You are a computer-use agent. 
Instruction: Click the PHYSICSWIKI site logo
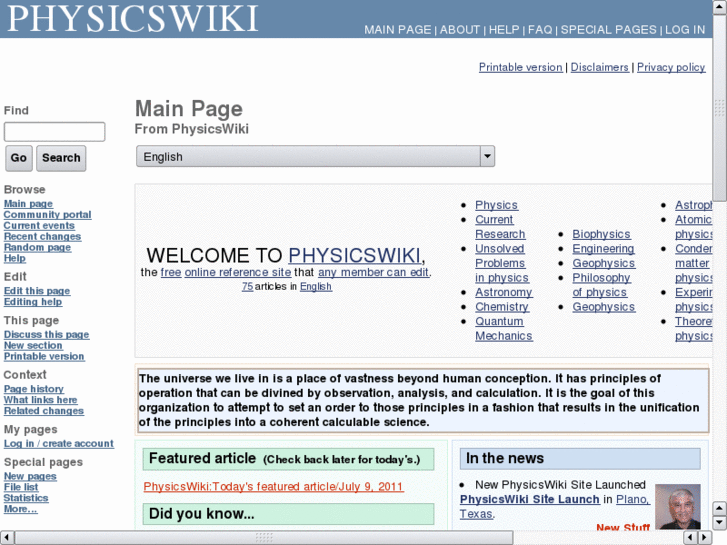pyautogui.click(x=133, y=19)
